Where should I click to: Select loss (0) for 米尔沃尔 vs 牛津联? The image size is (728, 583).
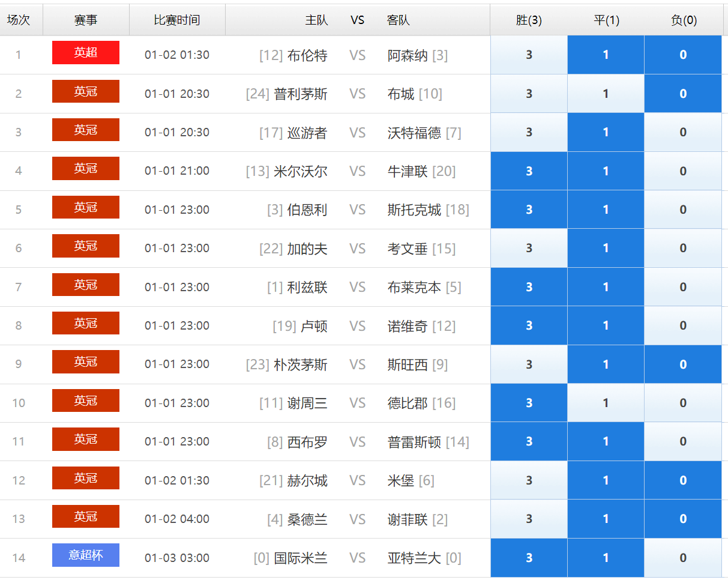click(683, 171)
